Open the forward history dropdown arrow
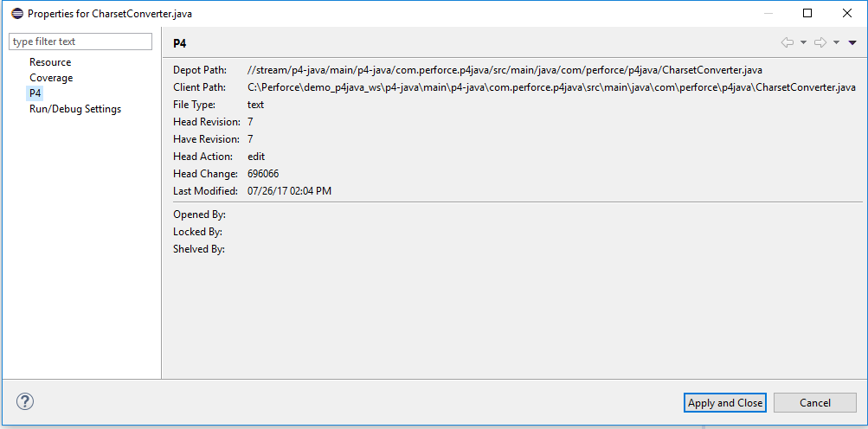The height and width of the screenshot is (429, 868). click(x=837, y=42)
